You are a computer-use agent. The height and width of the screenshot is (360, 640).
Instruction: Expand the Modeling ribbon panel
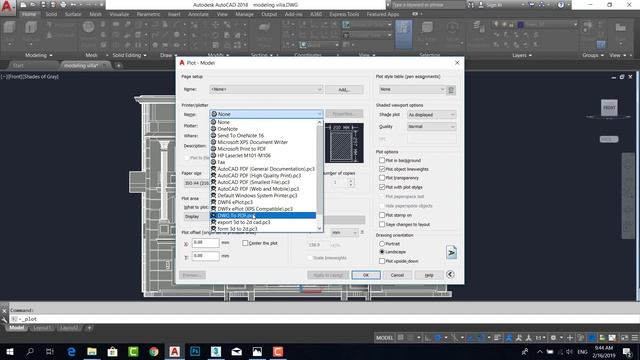point(39,55)
